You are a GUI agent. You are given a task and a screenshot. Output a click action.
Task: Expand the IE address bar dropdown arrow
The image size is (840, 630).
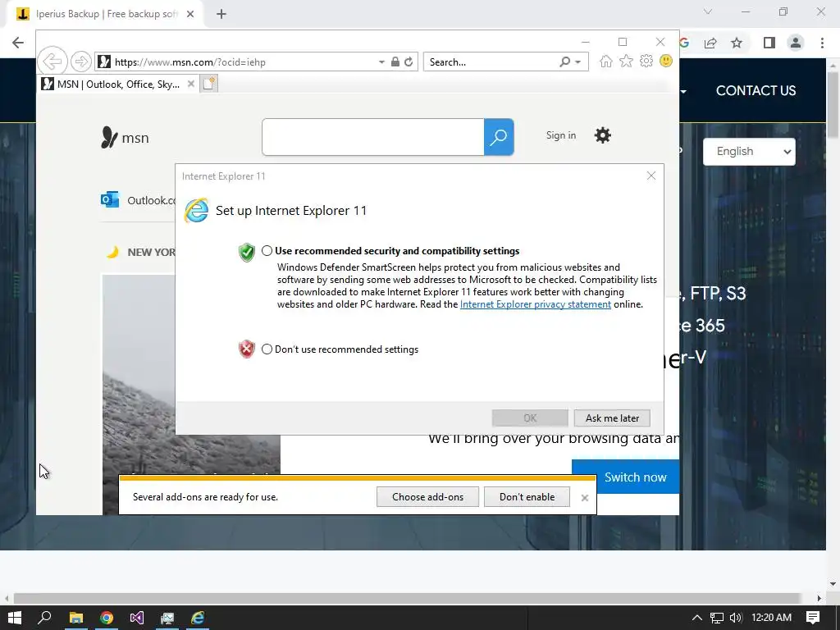point(381,62)
